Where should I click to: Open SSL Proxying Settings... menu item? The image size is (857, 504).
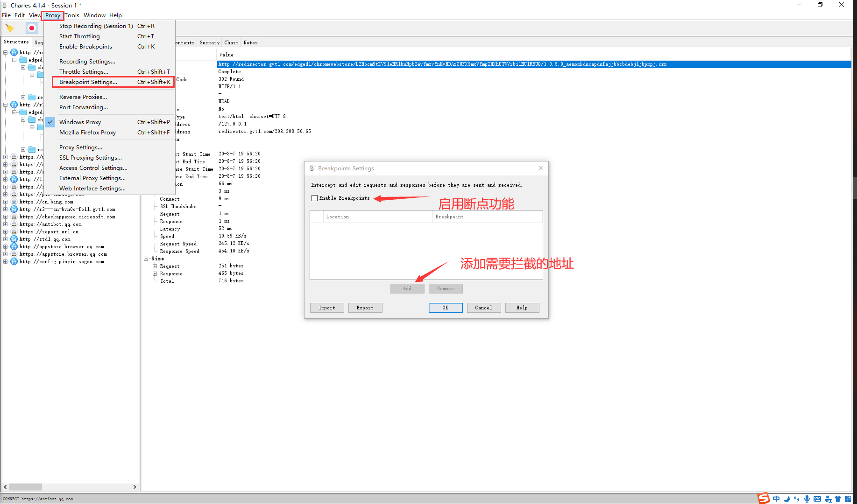click(x=109, y=158)
